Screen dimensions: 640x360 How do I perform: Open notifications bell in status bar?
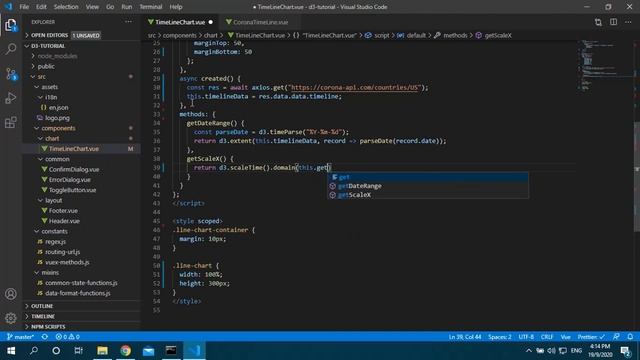point(630,337)
